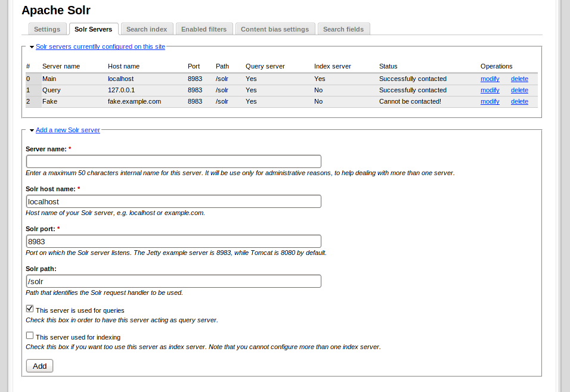Delete the Query server entry
This screenshot has width=570, height=392.
519,90
